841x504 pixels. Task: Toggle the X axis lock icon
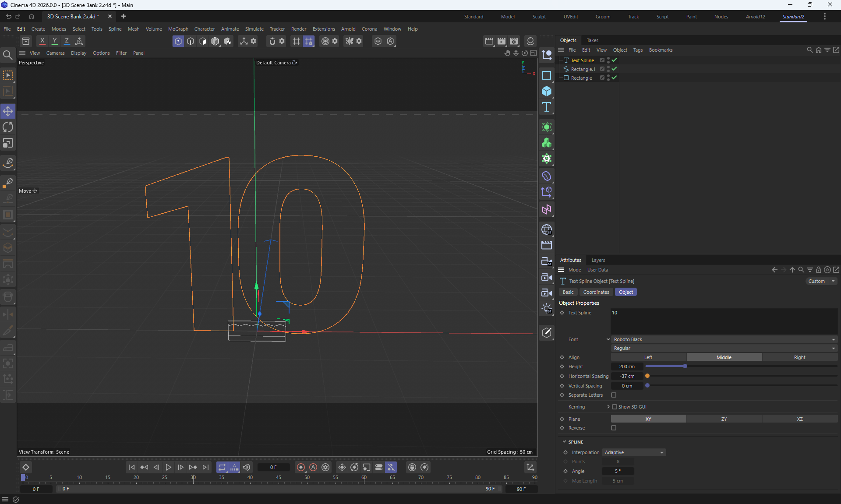tap(42, 41)
